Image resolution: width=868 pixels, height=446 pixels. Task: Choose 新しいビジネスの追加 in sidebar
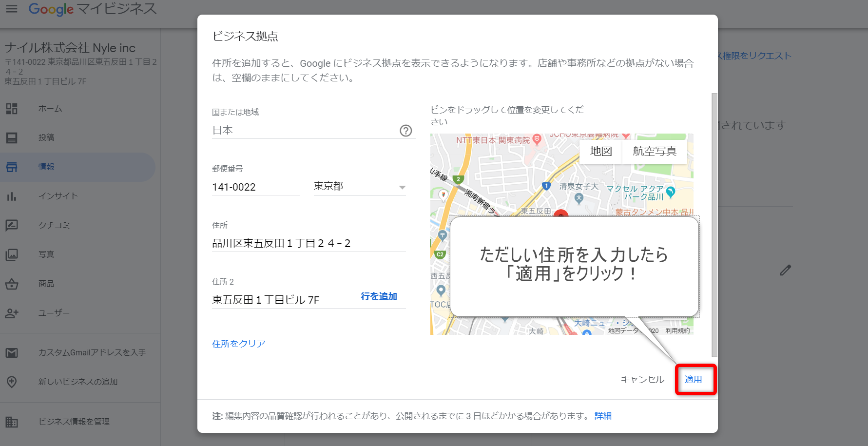78,382
